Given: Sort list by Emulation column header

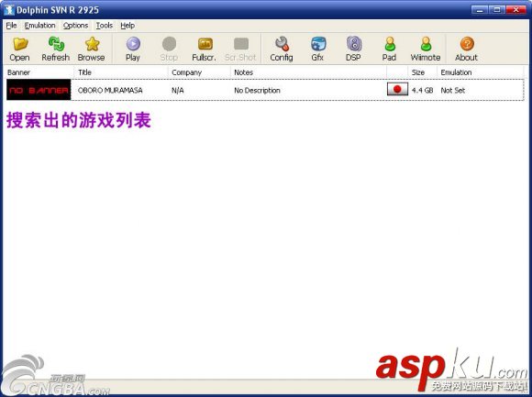Looking at the screenshot, I should click(x=480, y=72).
